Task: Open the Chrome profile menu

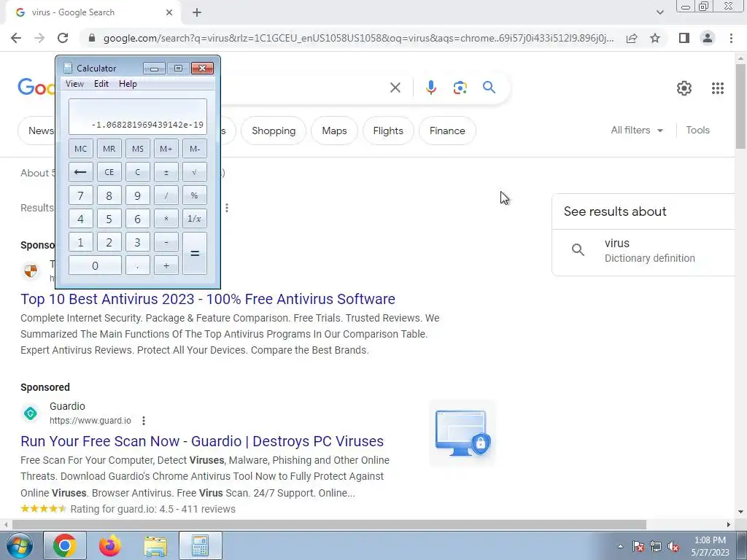Action: pos(708,38)
